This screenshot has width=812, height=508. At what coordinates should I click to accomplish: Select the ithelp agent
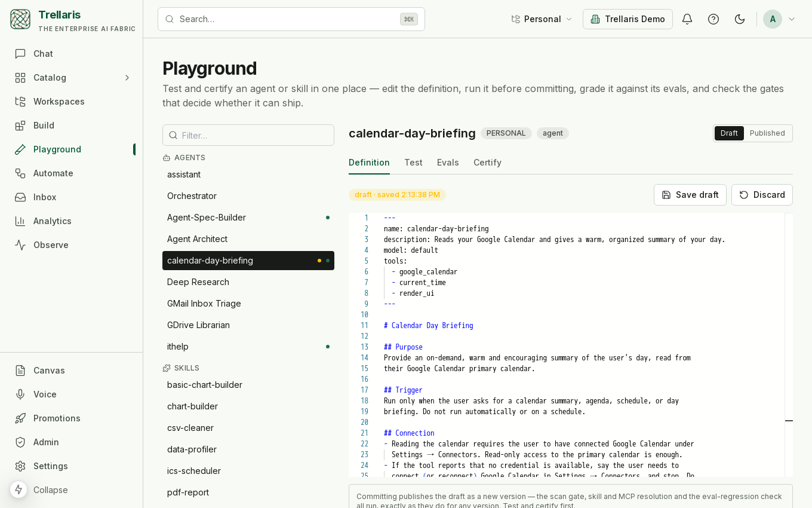248,347
